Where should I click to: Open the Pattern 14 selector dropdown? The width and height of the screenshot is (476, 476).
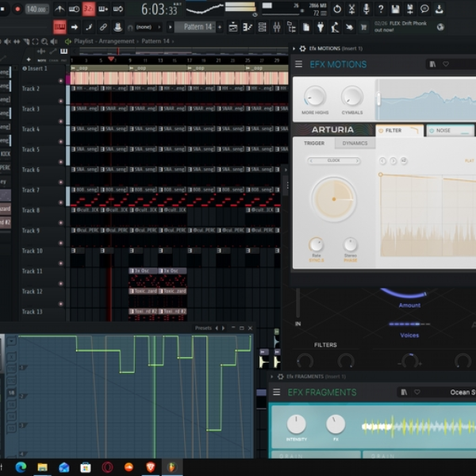click(195, 27)
